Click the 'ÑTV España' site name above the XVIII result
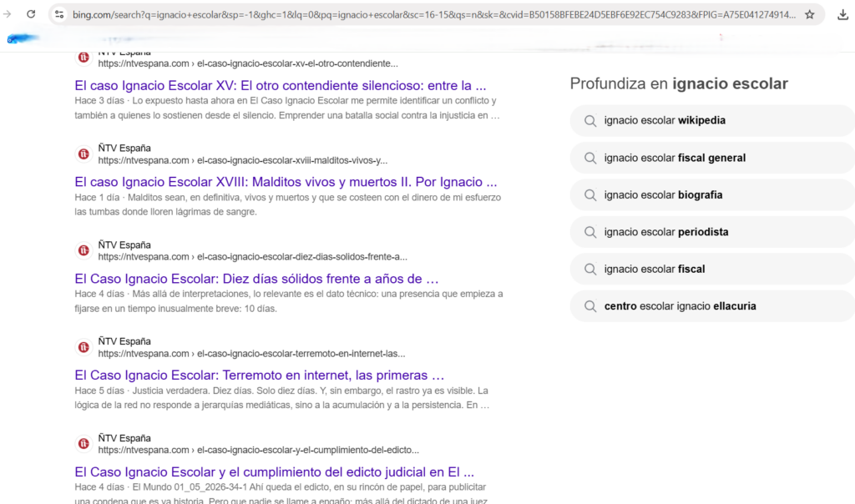 tap(124, 149)
